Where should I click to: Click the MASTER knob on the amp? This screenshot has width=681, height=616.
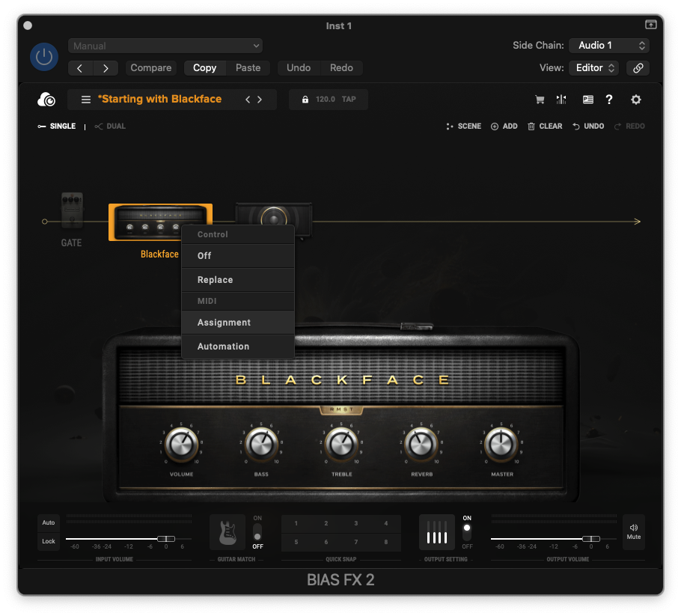click(501, 445)
